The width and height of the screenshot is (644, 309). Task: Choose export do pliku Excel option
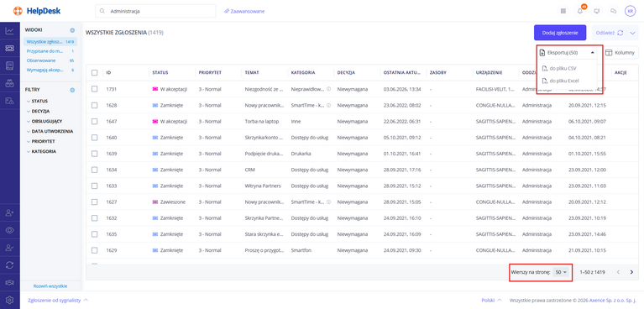(x=567, y=81)
